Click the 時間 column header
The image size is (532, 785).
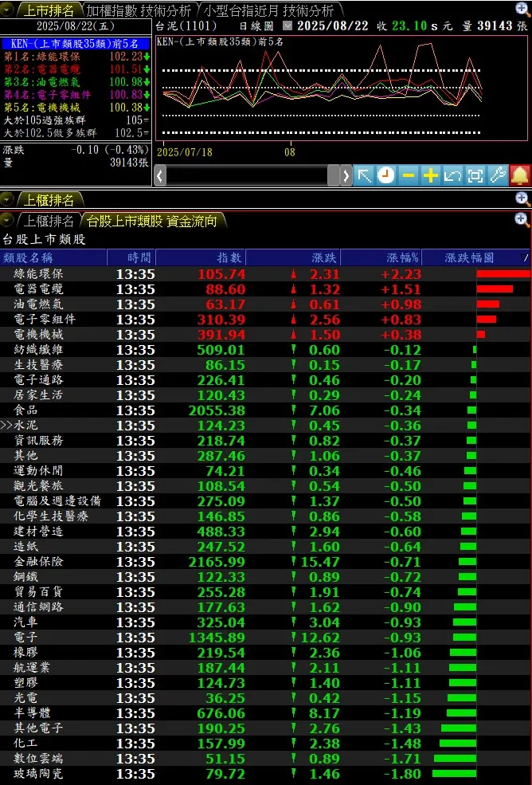click(131, 258)
